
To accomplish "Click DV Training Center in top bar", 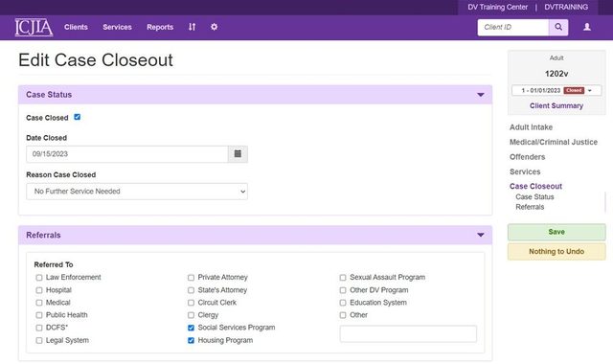I will [498, 7].
